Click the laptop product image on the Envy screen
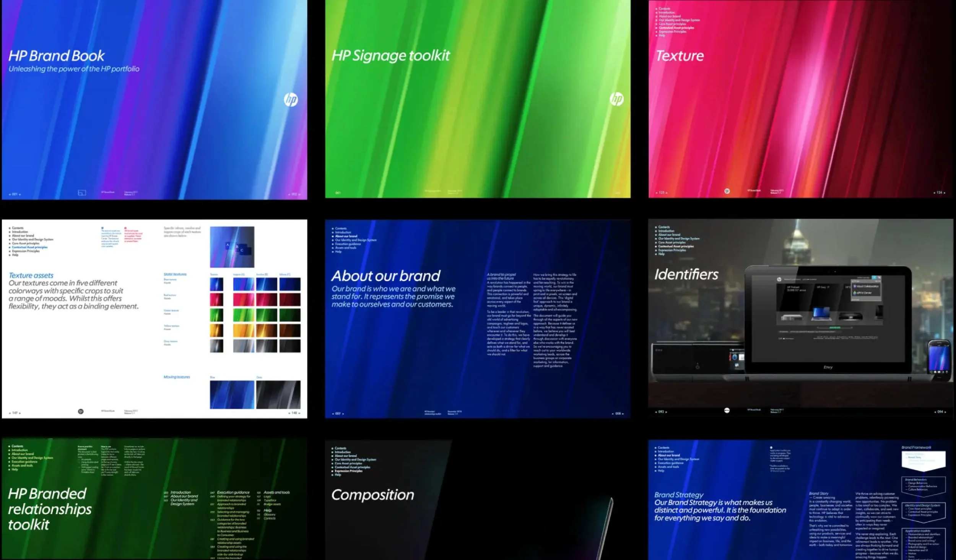This screenshot has width=956, height=560. pyautogui.click(x=821, y=313)
